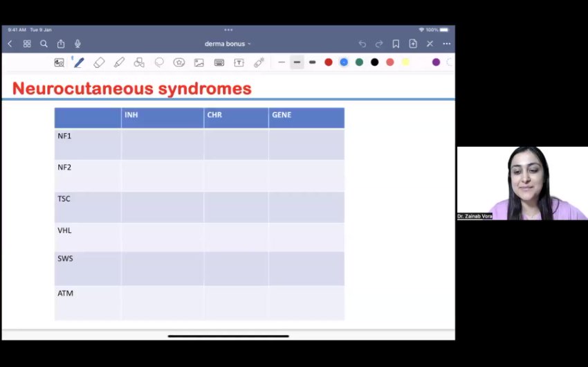Click the NF1 row's GENE cell
Screen dimensions: 588x367
pos(306,144)
